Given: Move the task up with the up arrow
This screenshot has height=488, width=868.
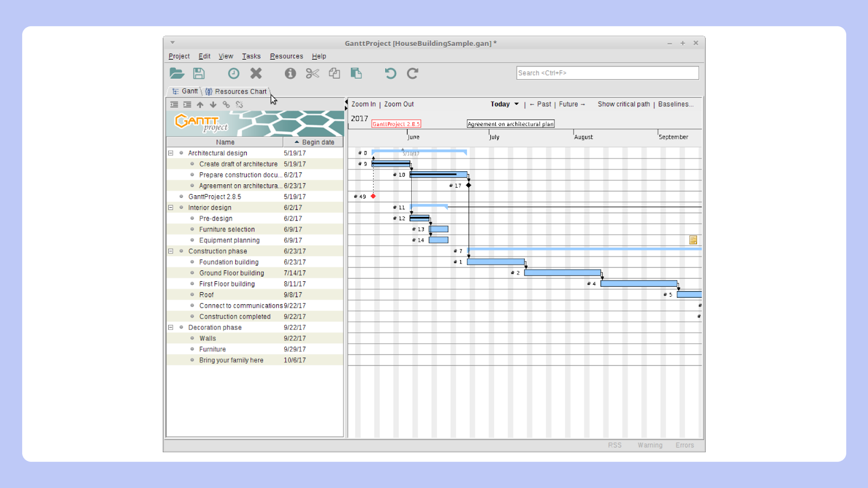Looking at the screenshot, I should (x=200, y=105).
